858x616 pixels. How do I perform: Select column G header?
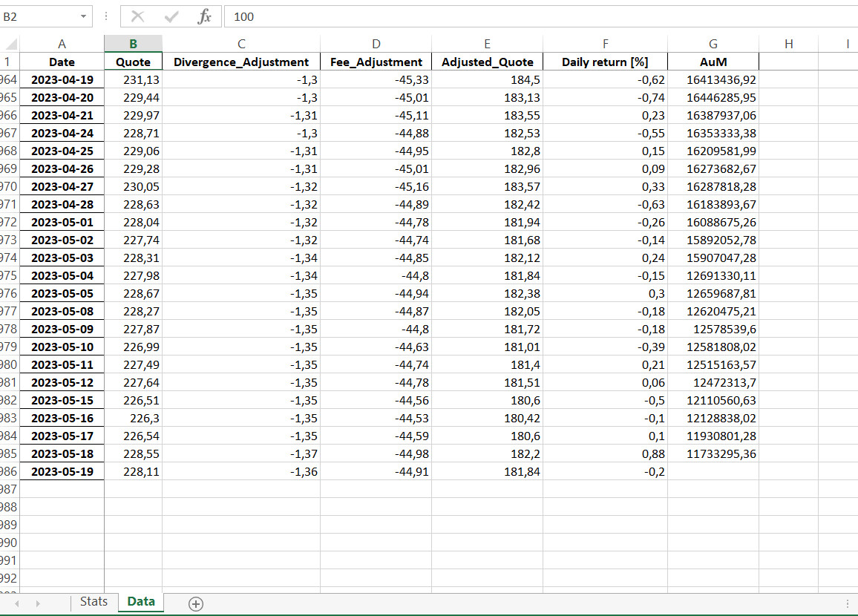[x=713, y=45]
